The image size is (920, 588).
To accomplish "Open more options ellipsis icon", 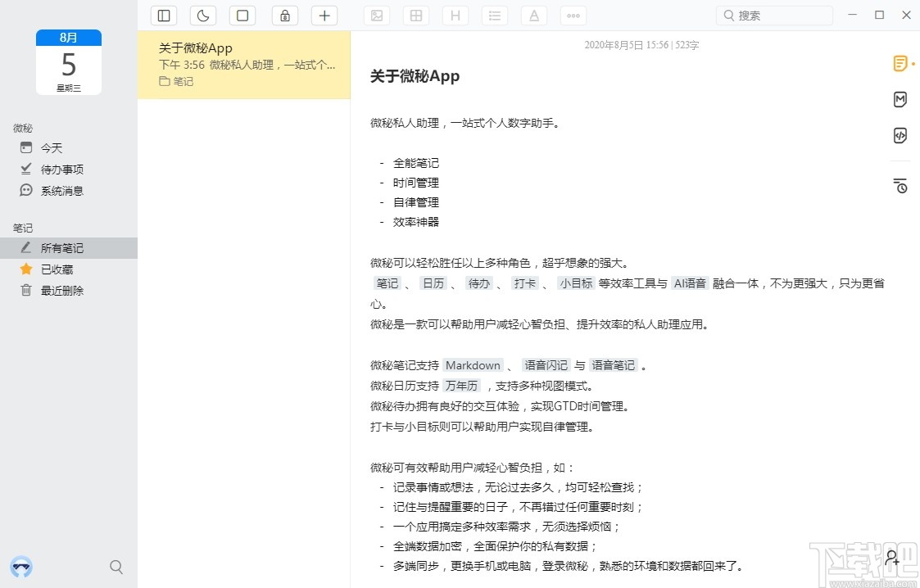I will pyautogui.click(x=573, y=16).
